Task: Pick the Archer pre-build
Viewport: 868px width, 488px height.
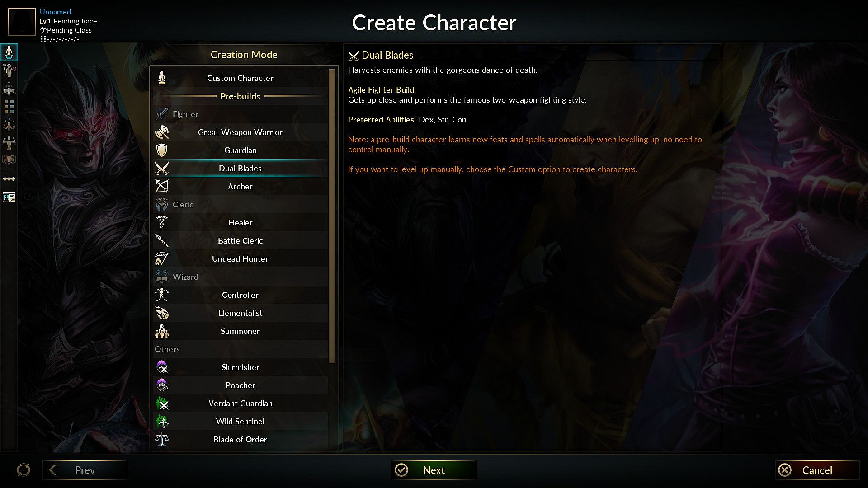Action: (240, 186)
